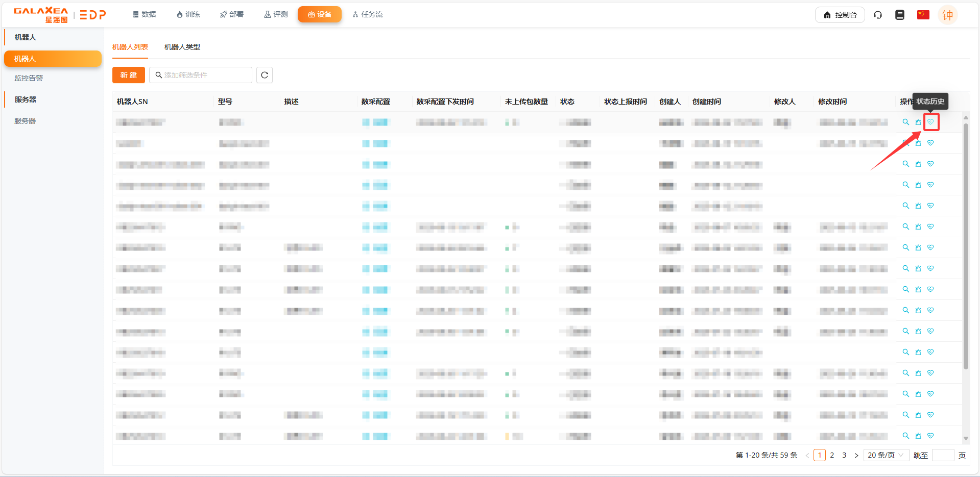
Task: Click the 控制台 console button
Action: pyautogui.click(x=840, y=15)
